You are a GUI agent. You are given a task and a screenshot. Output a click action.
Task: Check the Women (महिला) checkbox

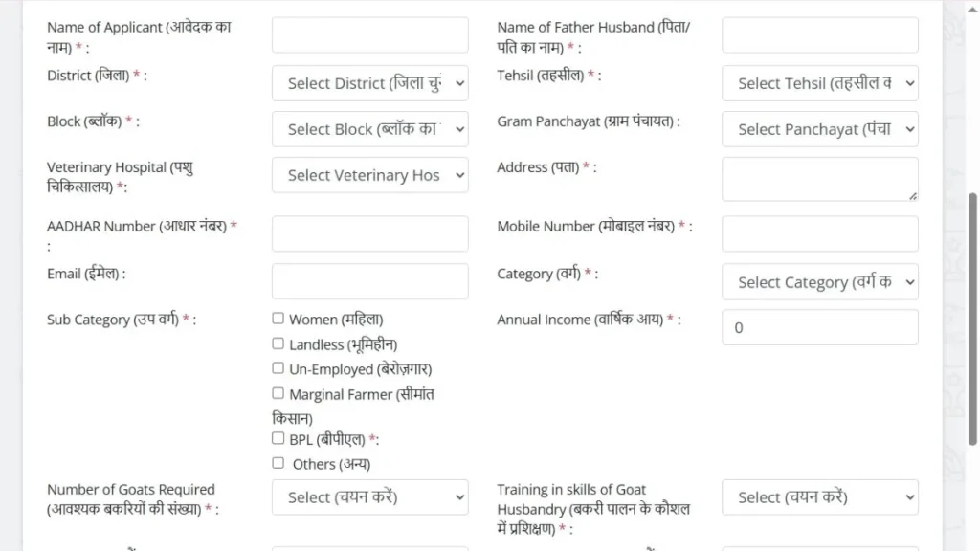(x=278, y=319)
